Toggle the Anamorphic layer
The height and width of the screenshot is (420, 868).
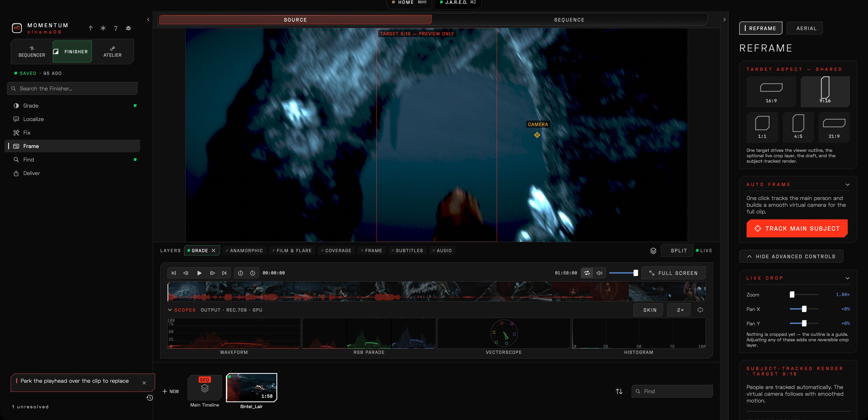[x=244, y=251]
